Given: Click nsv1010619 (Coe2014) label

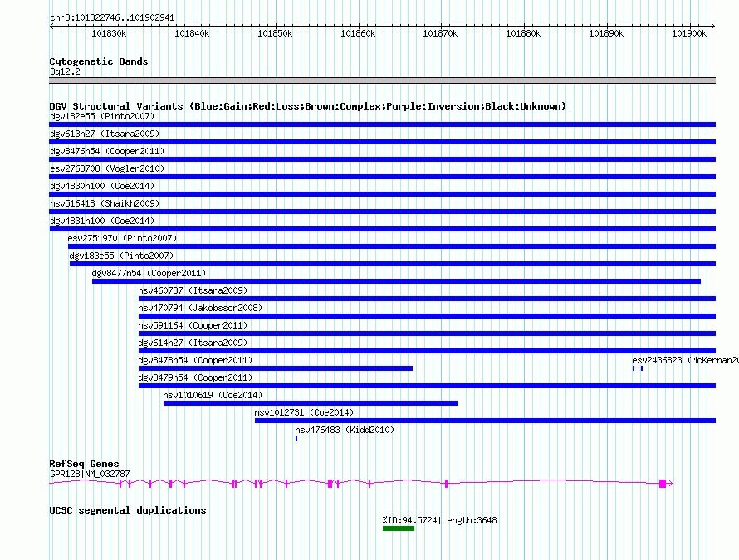Looking at the screenshot, I should coord(213,395).
